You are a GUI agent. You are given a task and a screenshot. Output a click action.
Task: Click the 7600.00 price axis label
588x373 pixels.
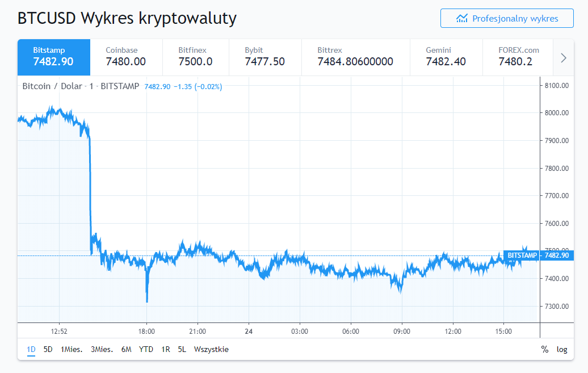point(556,223)
